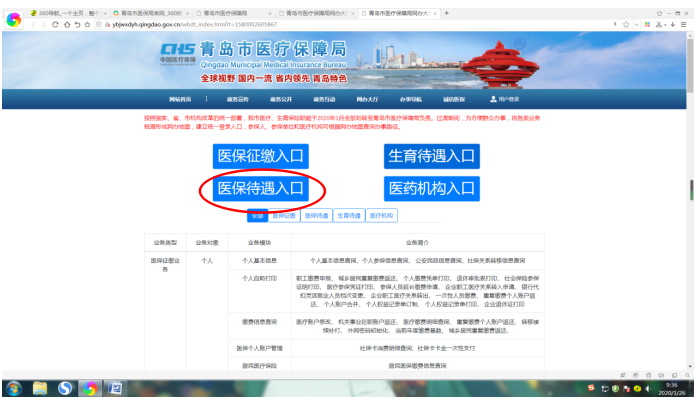Open Sogou browser from the taskbar
695x399 pixels.
pyautogui.click(x=65, y=388)
